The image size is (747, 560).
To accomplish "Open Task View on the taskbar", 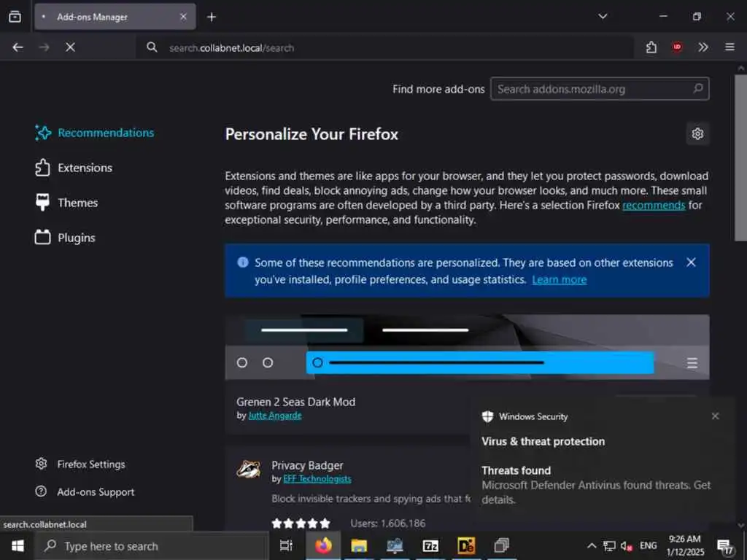I will [286, 545].
